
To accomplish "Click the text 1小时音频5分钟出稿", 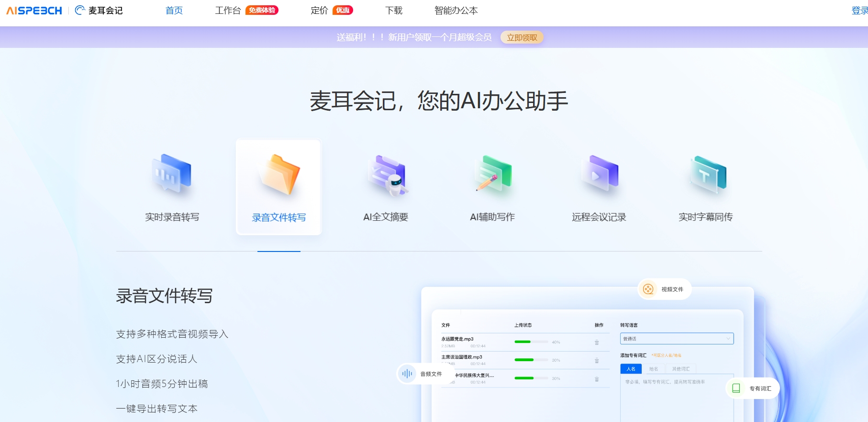I will click(162, 384).
